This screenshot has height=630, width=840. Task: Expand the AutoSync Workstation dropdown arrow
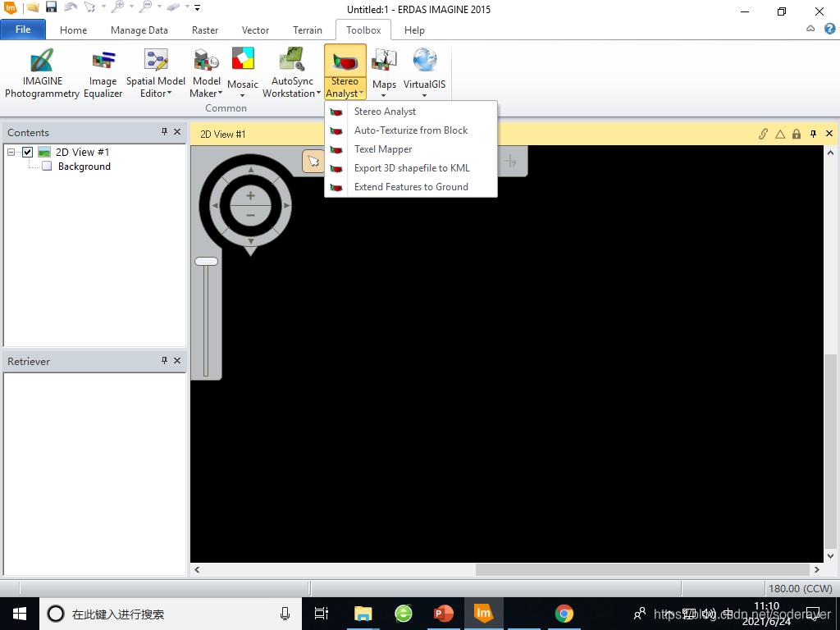[319, 94]
